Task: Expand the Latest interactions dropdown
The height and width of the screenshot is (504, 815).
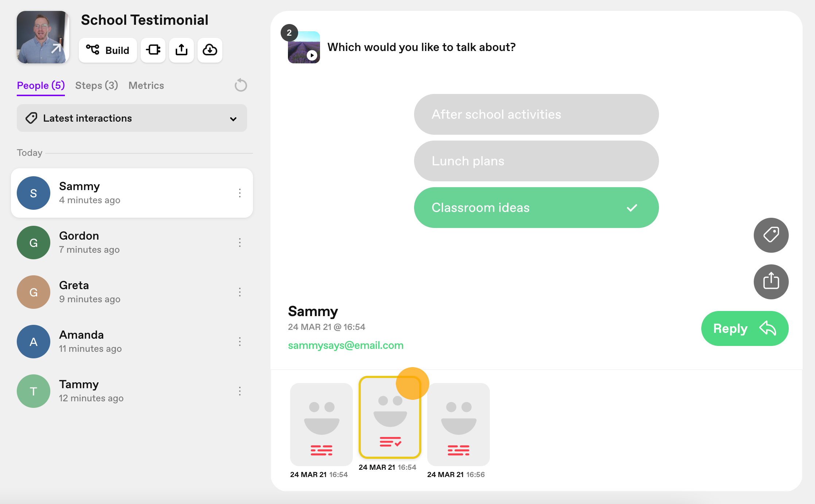Action: pos(132,118)
